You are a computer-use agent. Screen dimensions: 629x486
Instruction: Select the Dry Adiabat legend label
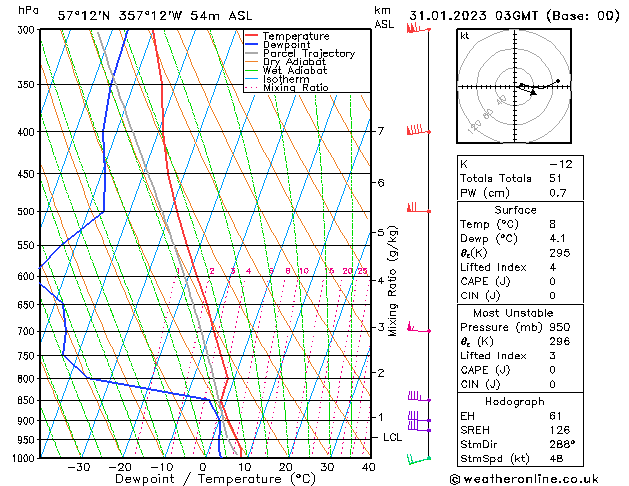click(x=294, y=62)
